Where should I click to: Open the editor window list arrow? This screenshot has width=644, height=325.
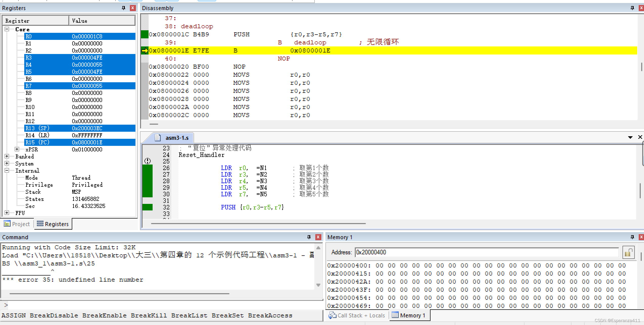pyautogui.click(x=630, y=137)
